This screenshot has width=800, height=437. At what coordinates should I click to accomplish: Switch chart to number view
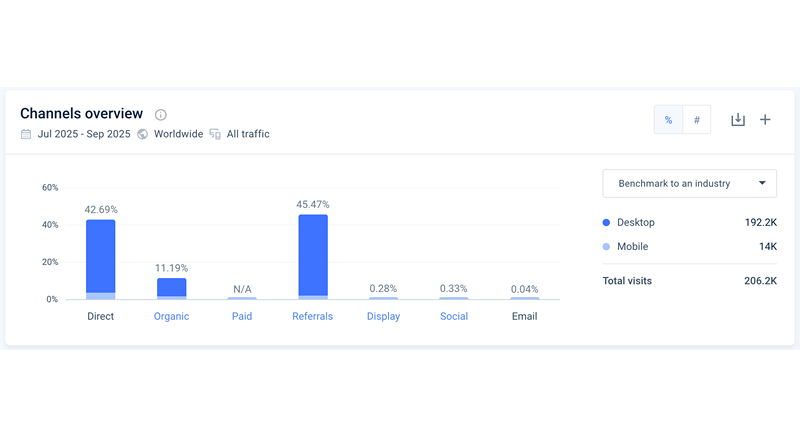click(696, 120)
